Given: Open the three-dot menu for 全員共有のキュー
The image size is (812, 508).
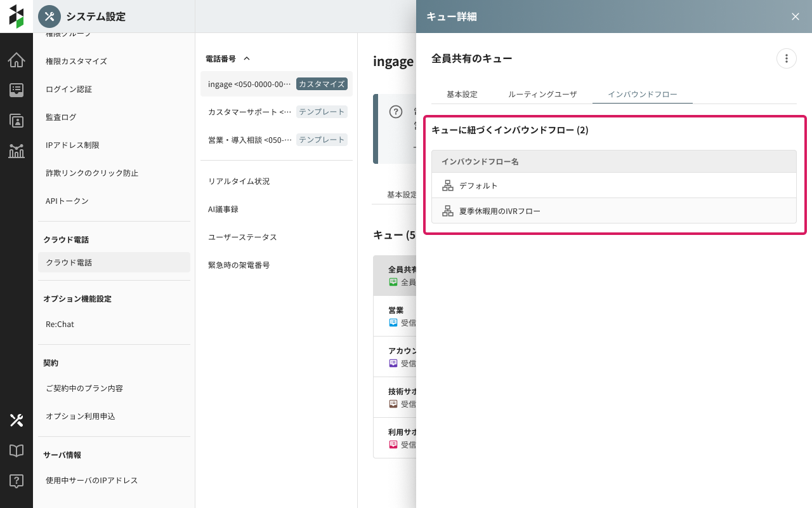Looking at the screenshot, I should tap(787, 58).
